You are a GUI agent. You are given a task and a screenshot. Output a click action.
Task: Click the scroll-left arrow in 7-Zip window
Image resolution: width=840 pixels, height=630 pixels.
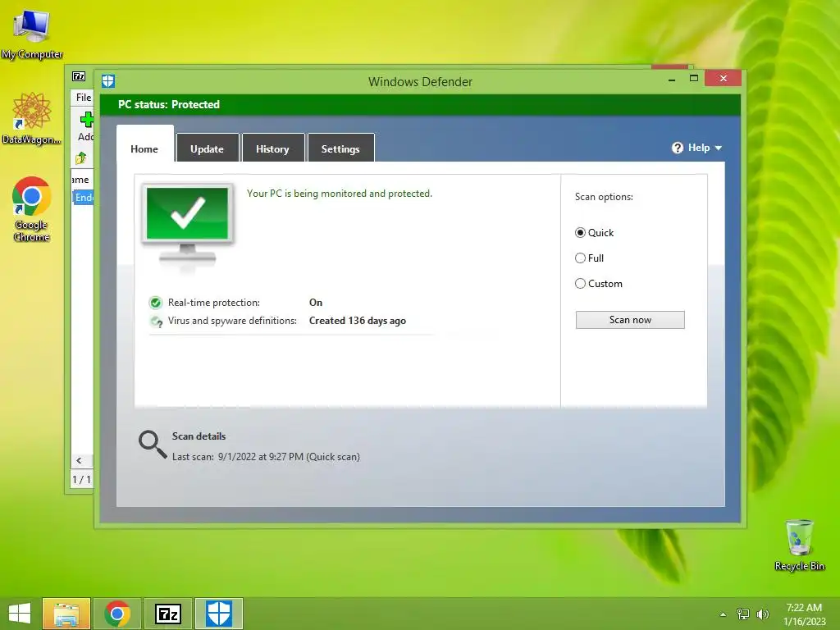(79, 460)
